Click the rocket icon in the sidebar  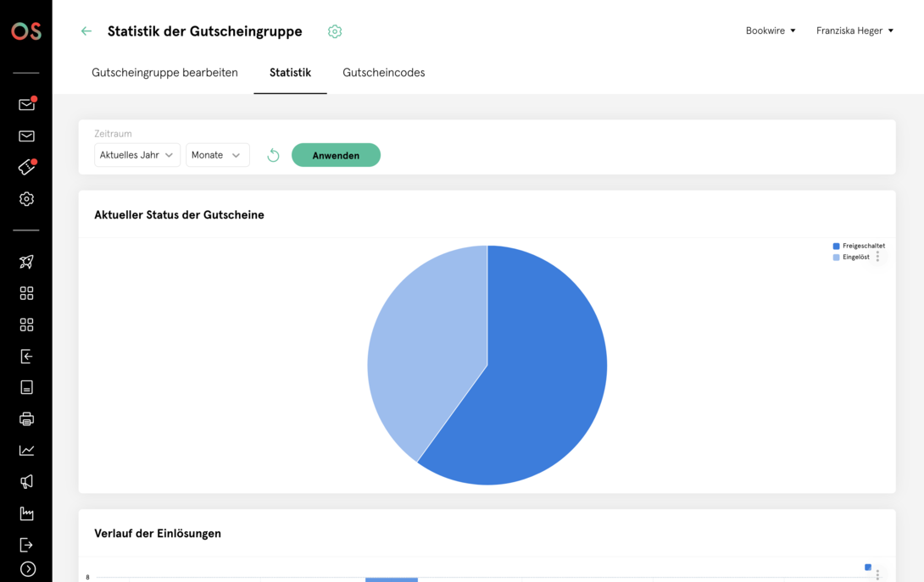pyautogui.click(x=26, y=262)
